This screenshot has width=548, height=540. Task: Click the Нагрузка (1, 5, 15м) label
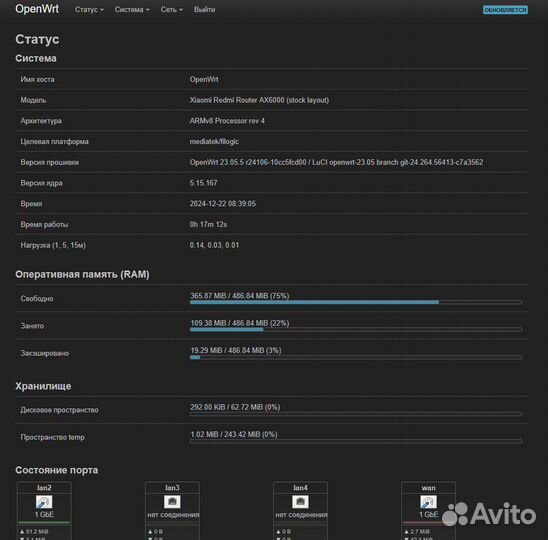pos(53,245)
